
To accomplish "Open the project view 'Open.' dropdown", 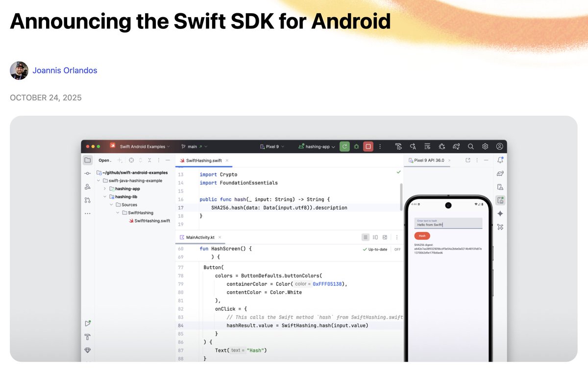I will click(105, 160).
